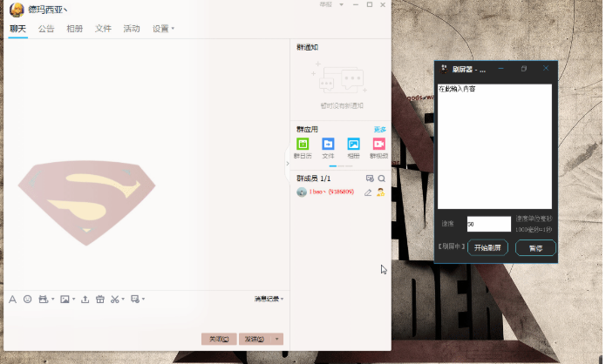
Task: Start a screenshot with the scissors icon
Action: click(115, 300)
